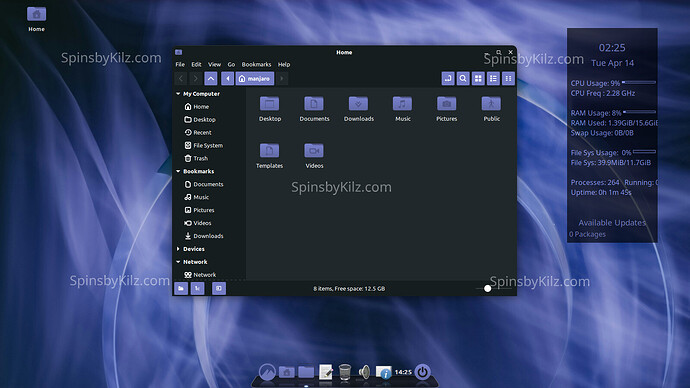Open the mountain-logo launcher in the dock
This screenshot has width=690, height=388.
tap(267, 372)
